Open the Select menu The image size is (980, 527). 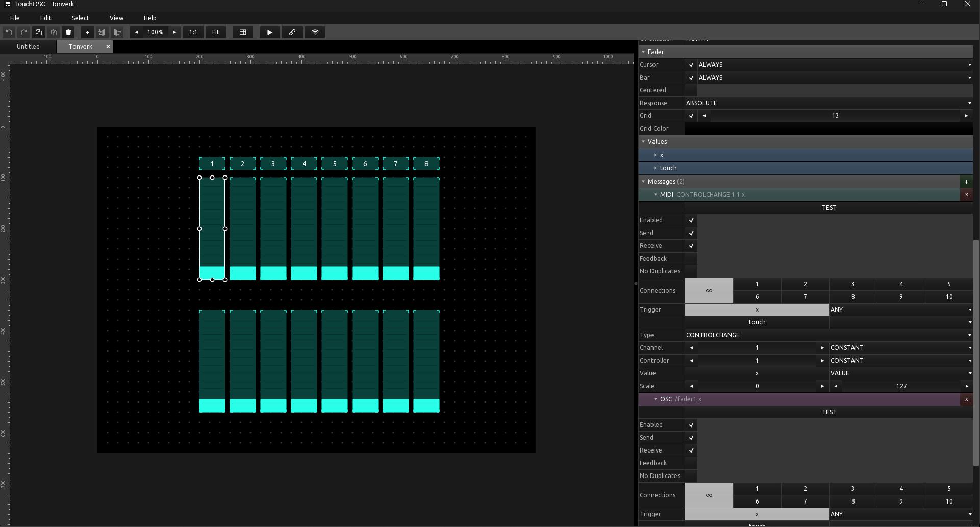pyautogui.click(x=80, y=18)
